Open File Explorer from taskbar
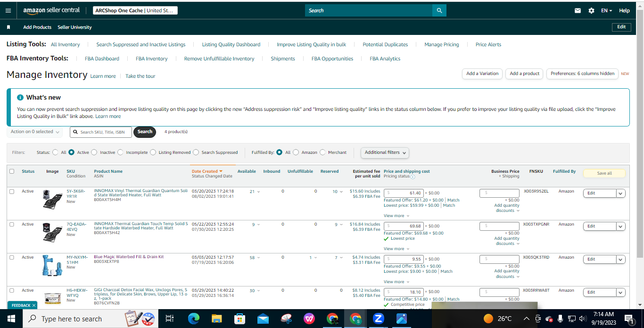Viewport: 644px width, 328px height. pos(216,319)
